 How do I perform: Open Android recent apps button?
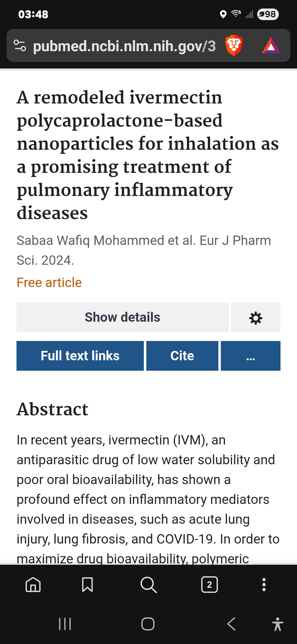[65, 624]
